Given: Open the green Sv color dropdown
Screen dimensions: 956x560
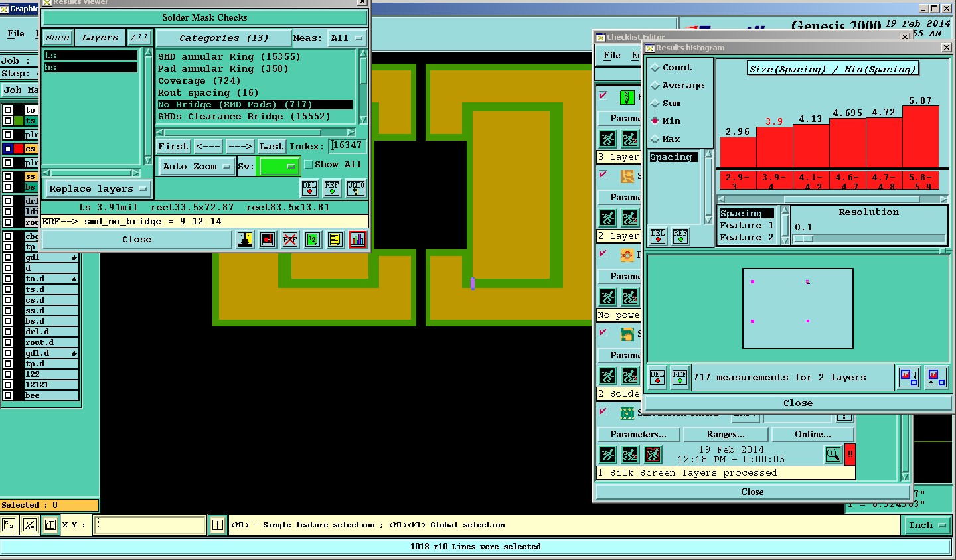Looking at the screenshot, I should pos(279,166).
